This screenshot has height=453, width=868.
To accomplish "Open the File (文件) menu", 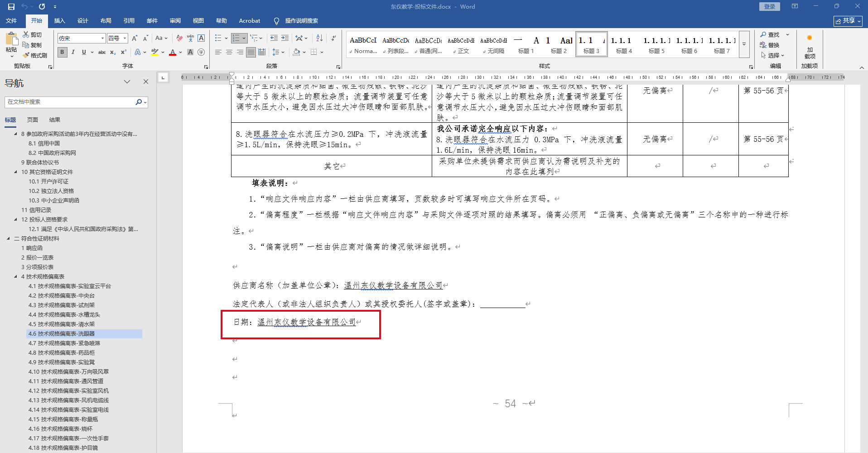I will coord(11,21).
